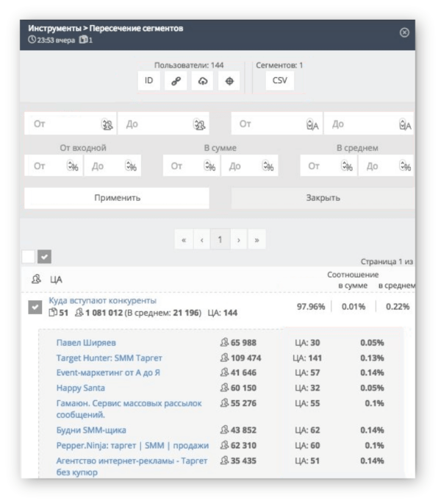Open the "Pepper.Ninja: таргет | SMM | продажи" link
Image resolution: width=441 pixels, height=504 pixels.
[x=132, y=445]
